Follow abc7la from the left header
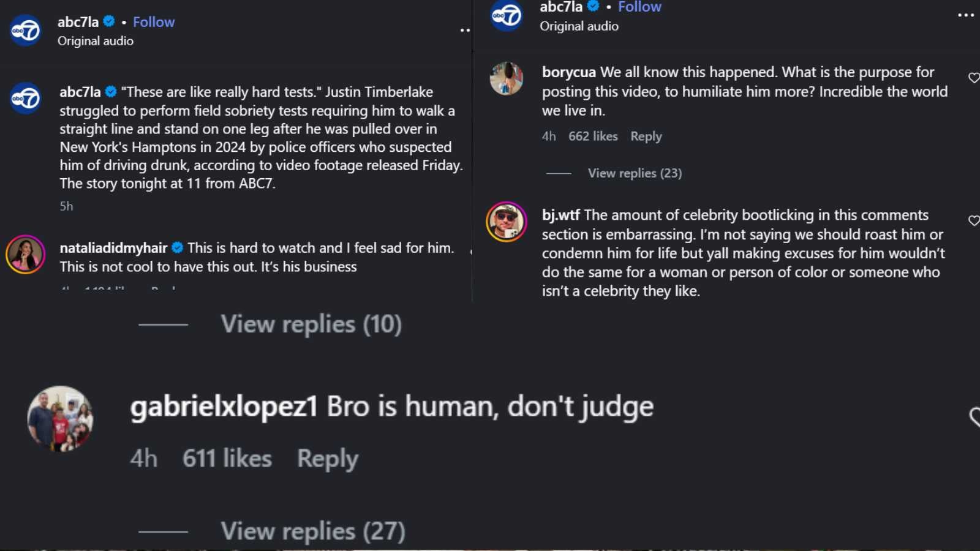The height and width of the screenshot is (551, 980). 154,22
